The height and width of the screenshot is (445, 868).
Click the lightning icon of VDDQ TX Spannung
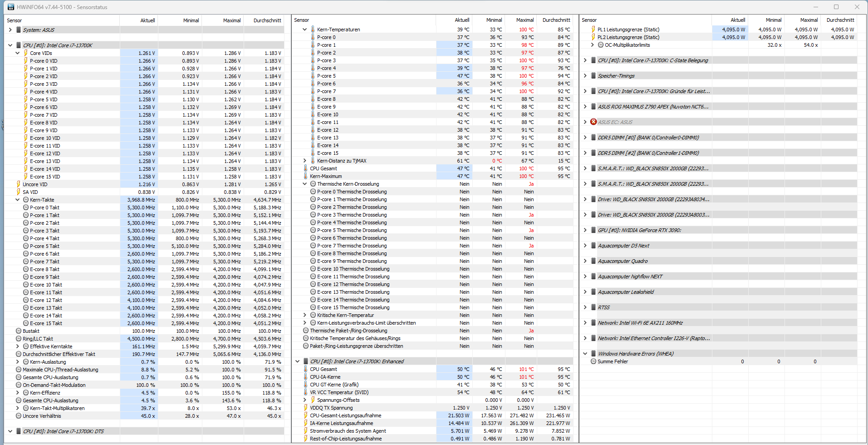coord(305,408)
